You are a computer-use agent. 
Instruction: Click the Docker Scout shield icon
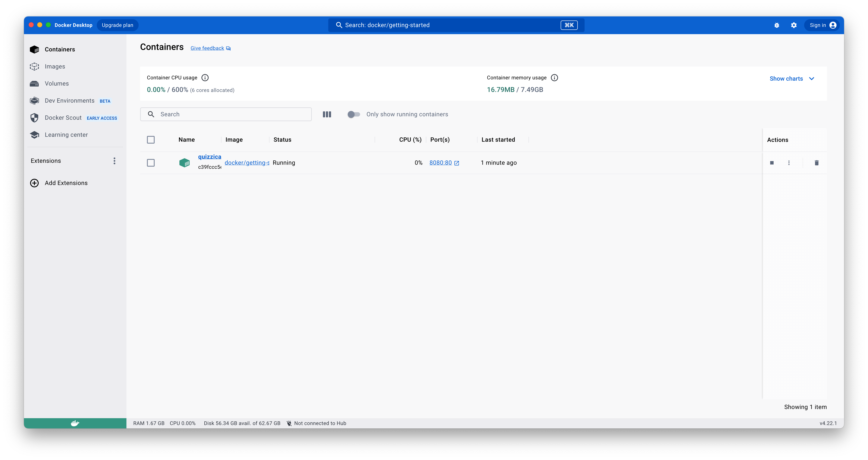tap(34, 118)
